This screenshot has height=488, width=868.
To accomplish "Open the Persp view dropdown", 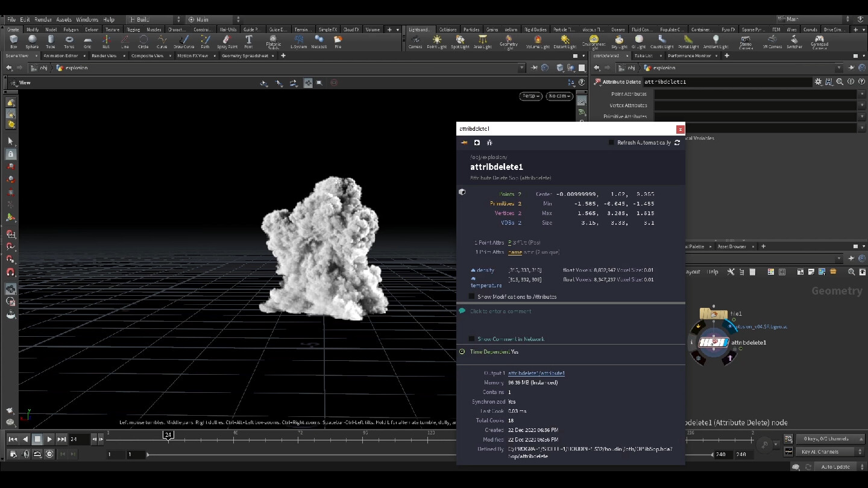I will tap(530, 96).
